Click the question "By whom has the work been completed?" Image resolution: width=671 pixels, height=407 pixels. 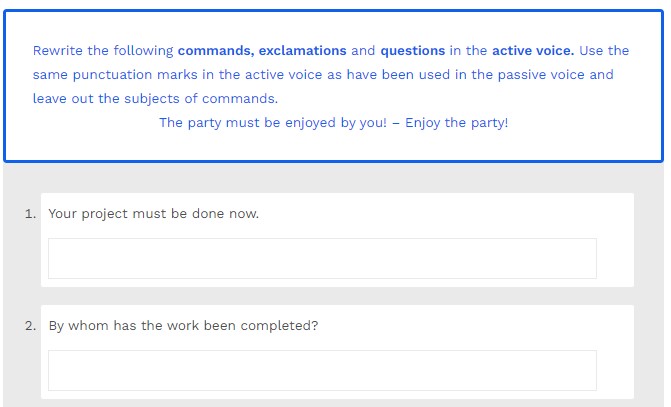(183, 325)
